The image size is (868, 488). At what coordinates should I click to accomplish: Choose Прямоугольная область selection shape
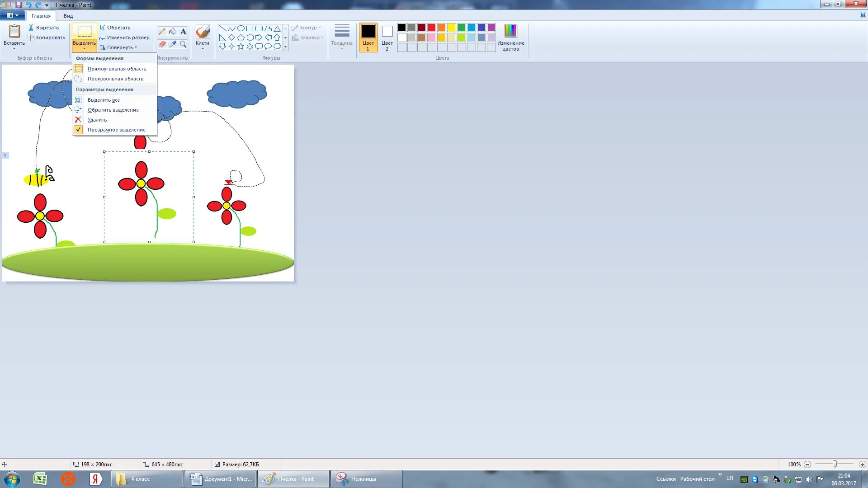(116, 69)
